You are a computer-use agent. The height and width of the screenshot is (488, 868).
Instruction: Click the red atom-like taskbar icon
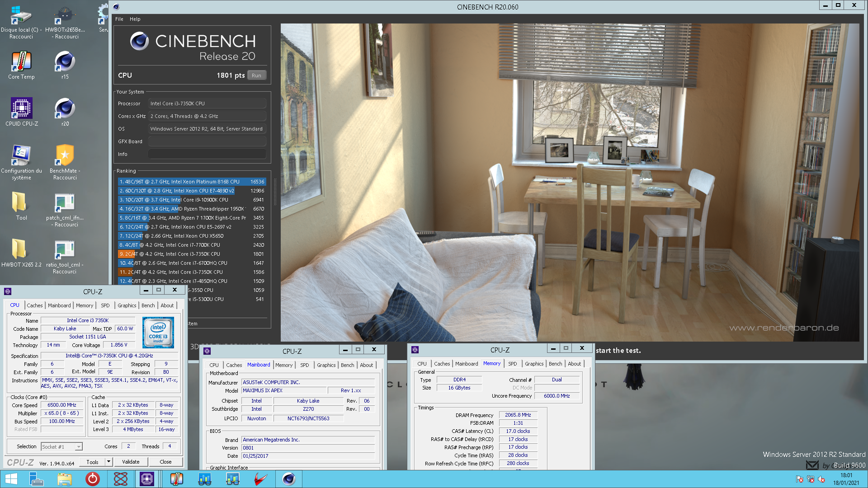coord(121,479)
